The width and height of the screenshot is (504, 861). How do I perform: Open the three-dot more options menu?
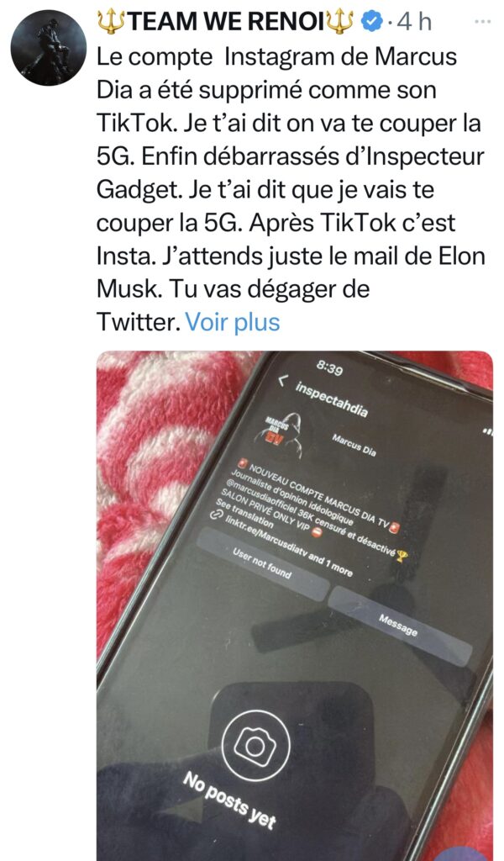[483, 21]
